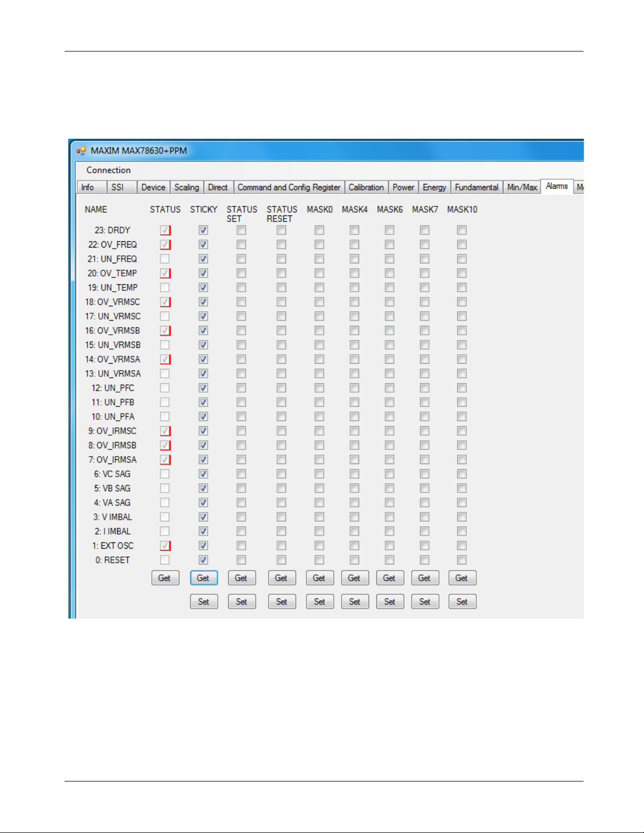
Task: Open the Scaling tab
Action: pyautogui.click(x=187, y=188)
